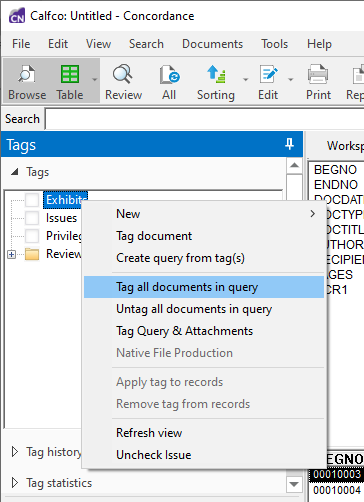Open the Help menu
The width and height of the screenshot is (364, 502).
tap(319, 44)
